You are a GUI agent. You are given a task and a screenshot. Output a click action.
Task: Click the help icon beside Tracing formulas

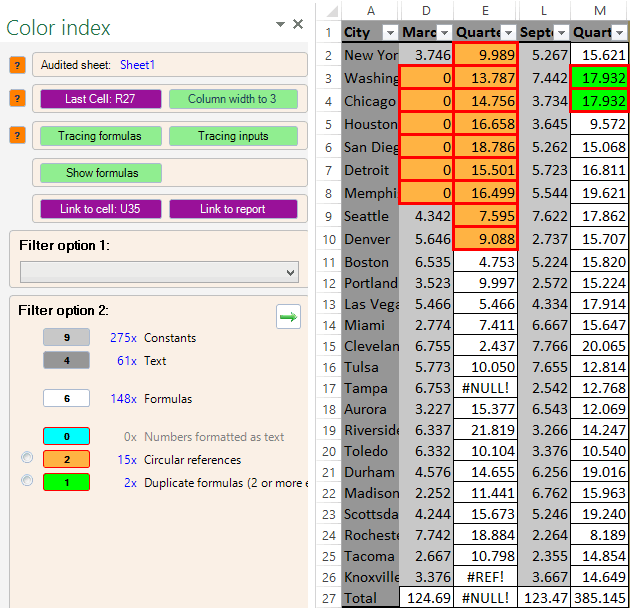click(17, 135)
